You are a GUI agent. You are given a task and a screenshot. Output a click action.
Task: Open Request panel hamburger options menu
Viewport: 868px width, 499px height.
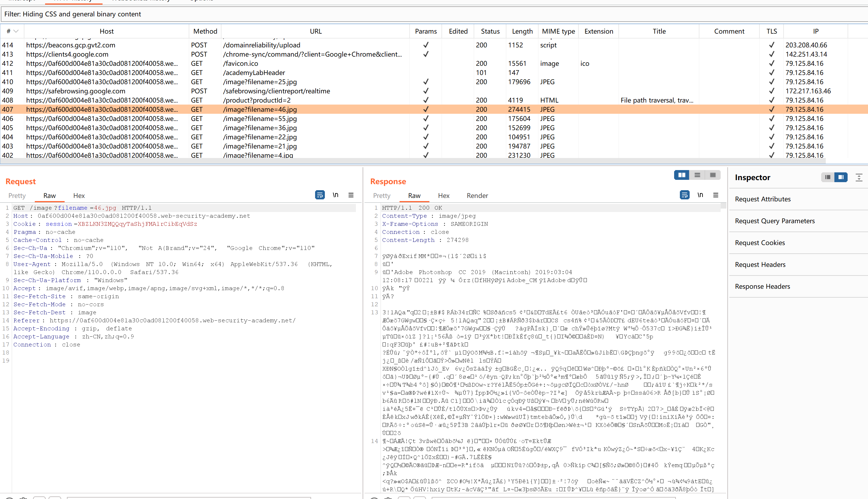click(x=351, y=195)
